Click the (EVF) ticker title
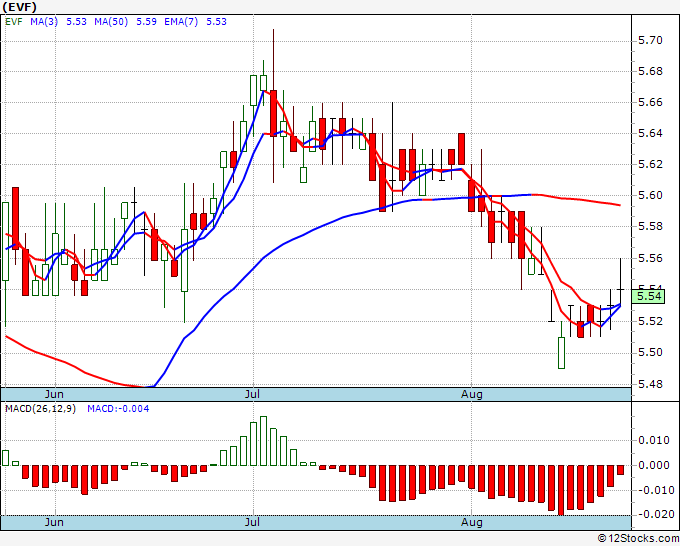The width and height of the screenshot is (680, 546). click(x=20, y=7)
